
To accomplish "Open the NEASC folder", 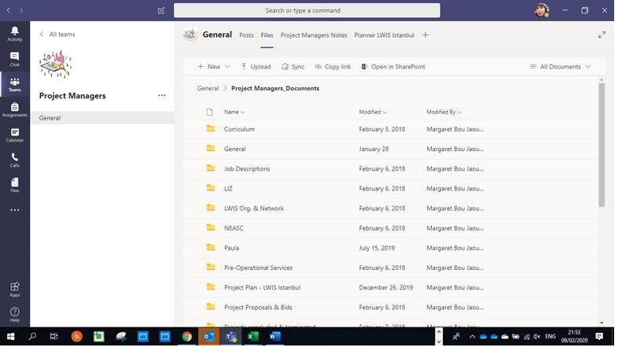I will [x=234, y=228].
